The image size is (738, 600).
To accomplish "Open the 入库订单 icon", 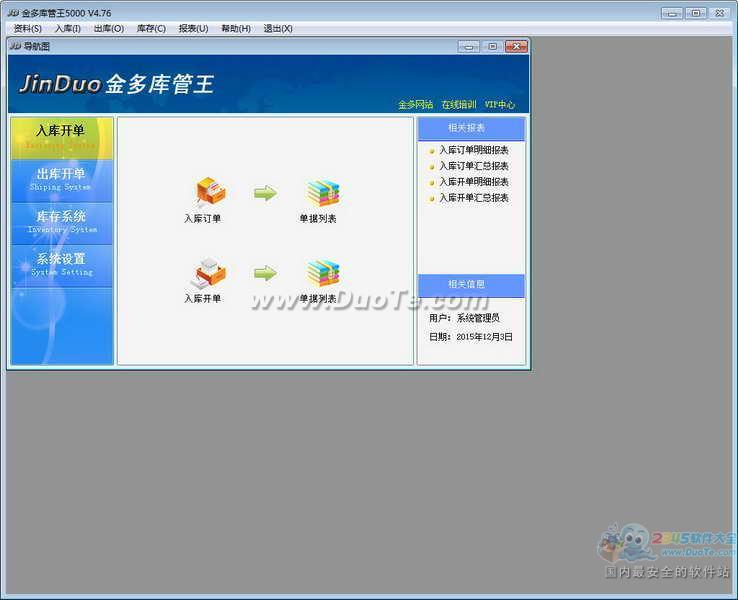I will 211,192.
